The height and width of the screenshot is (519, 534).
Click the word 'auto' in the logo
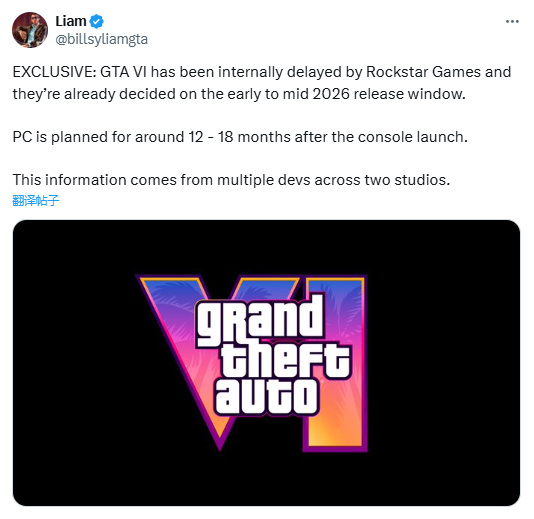click(x=266, y=397)
